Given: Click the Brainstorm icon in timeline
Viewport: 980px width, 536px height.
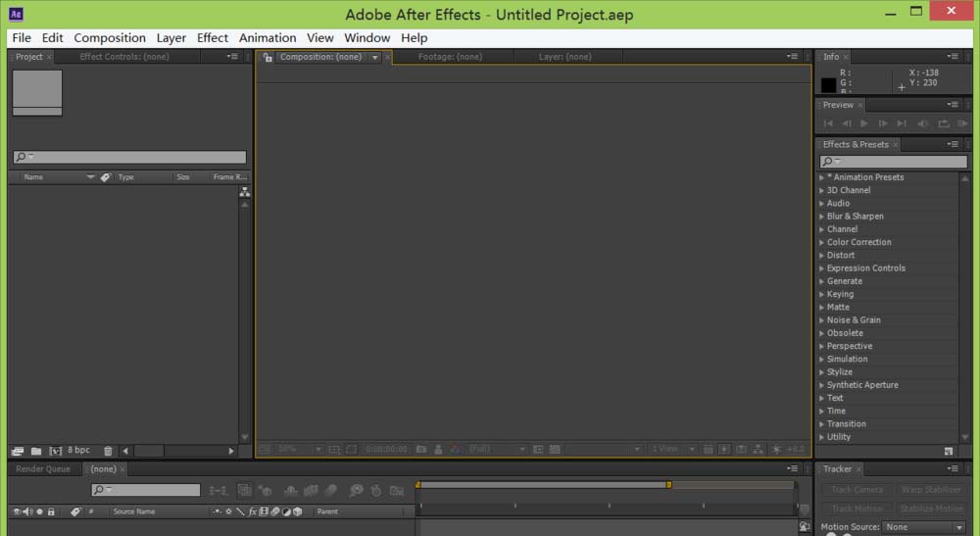Looking at the screenshot, I should click(x=357, y=491).
